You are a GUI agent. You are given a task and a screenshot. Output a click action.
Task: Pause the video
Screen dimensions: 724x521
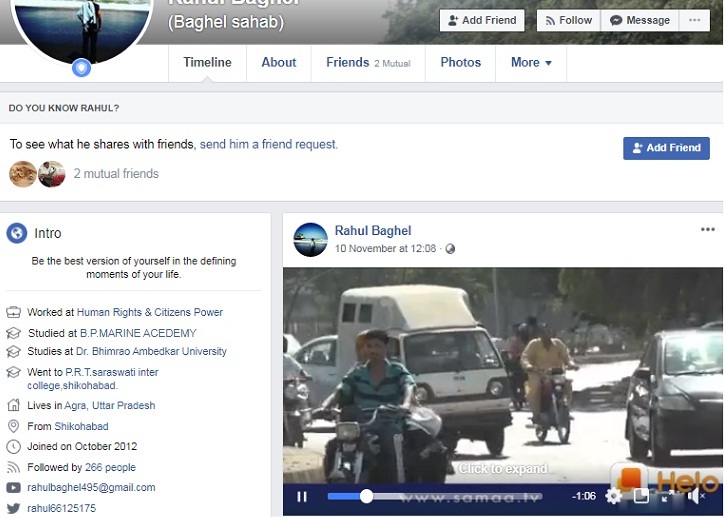click(x=302, y=497)
